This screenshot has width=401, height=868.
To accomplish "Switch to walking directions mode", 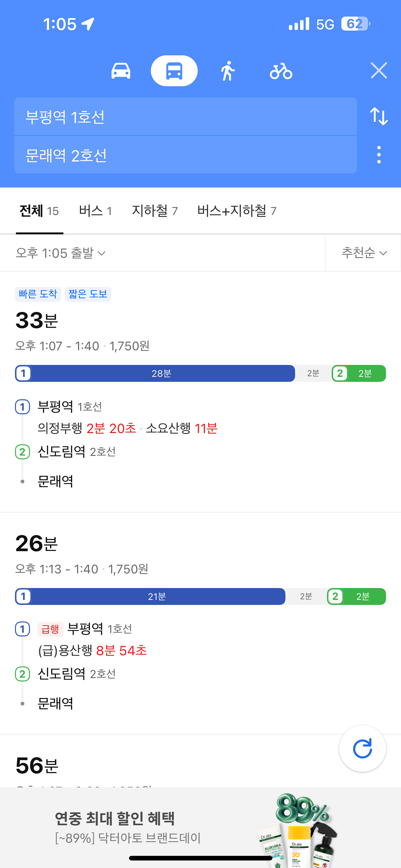I will pos(228,71).
